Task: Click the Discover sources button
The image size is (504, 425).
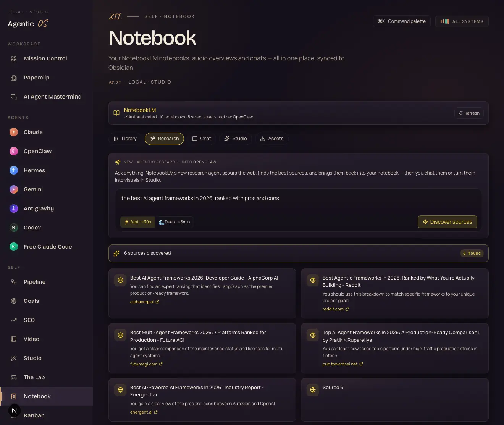Action: coord(447,222)
